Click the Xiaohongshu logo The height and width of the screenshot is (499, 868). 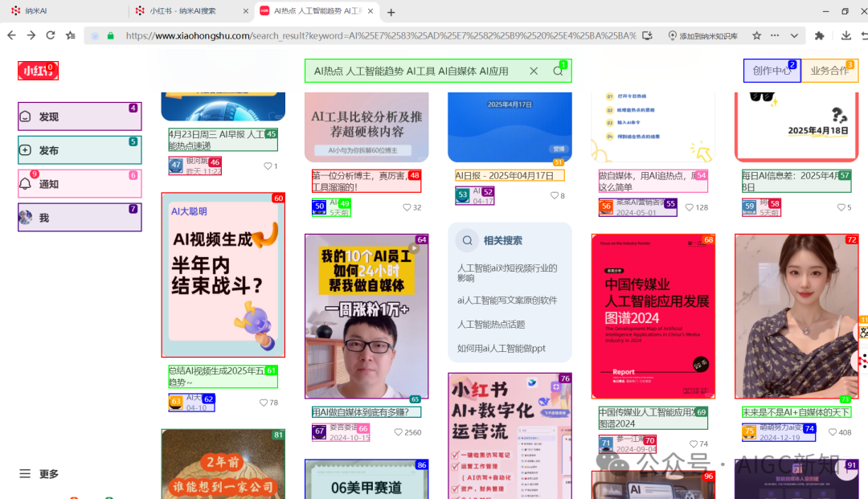pos(38,71)
